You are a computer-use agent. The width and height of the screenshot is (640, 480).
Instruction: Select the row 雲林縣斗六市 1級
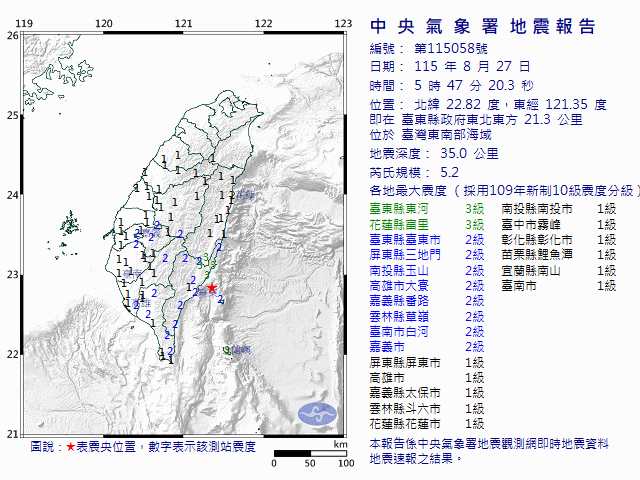[427, 409]
